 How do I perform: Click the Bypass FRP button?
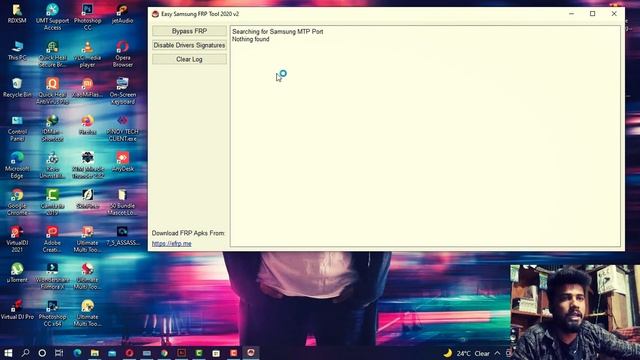189,31
